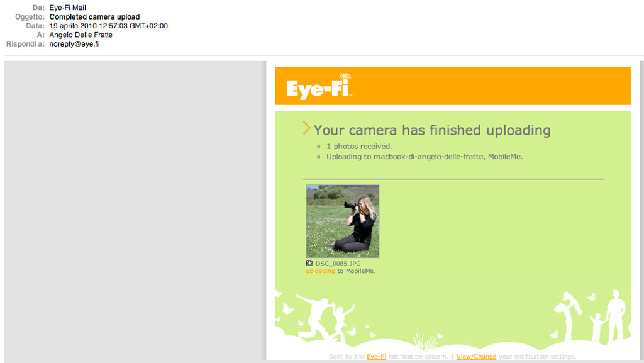Click the '1 photos received.' bullet
This screenshot has width=644, height=363.
[x=359, y=146]
